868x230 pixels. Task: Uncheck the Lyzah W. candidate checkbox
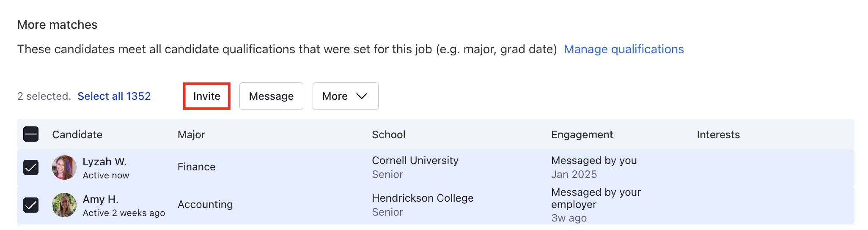coord(31,167)
